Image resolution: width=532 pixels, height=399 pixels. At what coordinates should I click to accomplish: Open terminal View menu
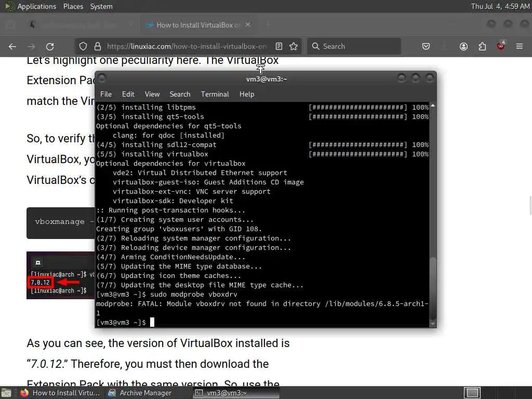[152, 95]
